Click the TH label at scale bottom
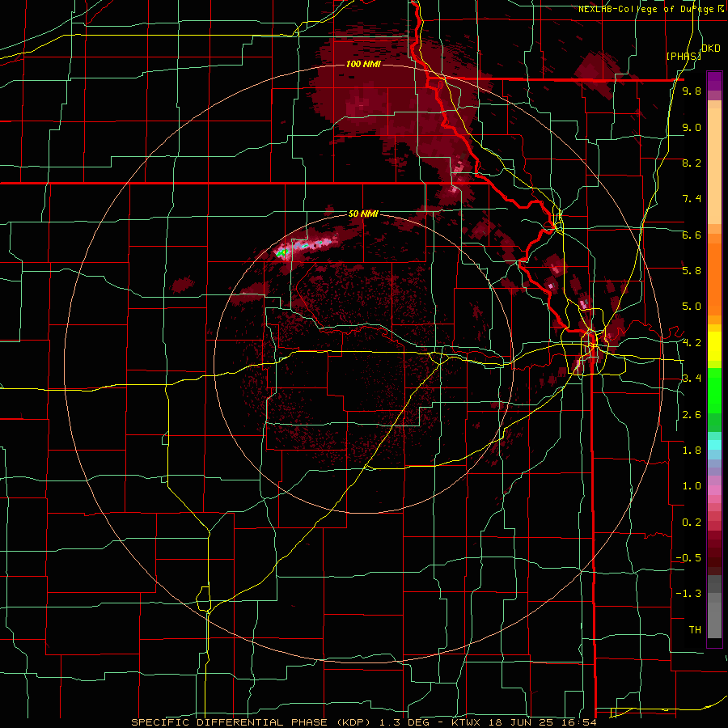Image resolution: width=728 pixels, height=728 pixels. [x=695, y=630]
